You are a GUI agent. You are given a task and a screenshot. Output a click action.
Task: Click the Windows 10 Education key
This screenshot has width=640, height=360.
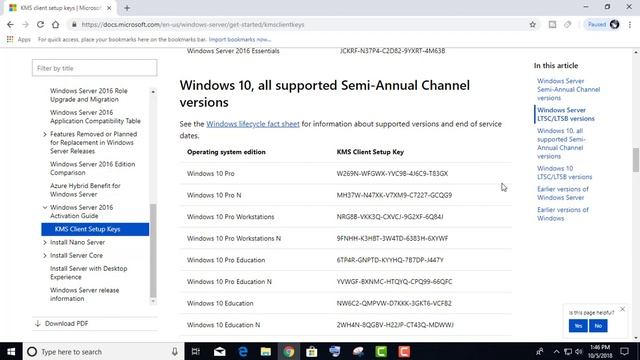coord(394,303)
